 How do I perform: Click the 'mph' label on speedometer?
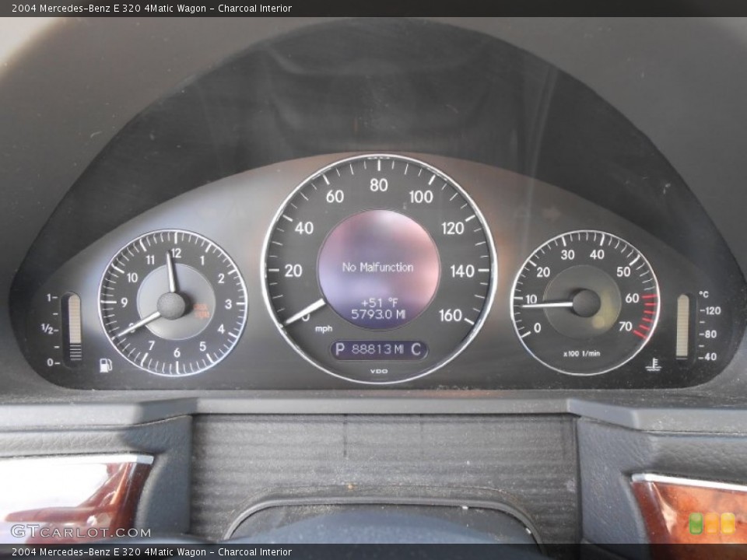pyautogui.click(x=324, y=329)
